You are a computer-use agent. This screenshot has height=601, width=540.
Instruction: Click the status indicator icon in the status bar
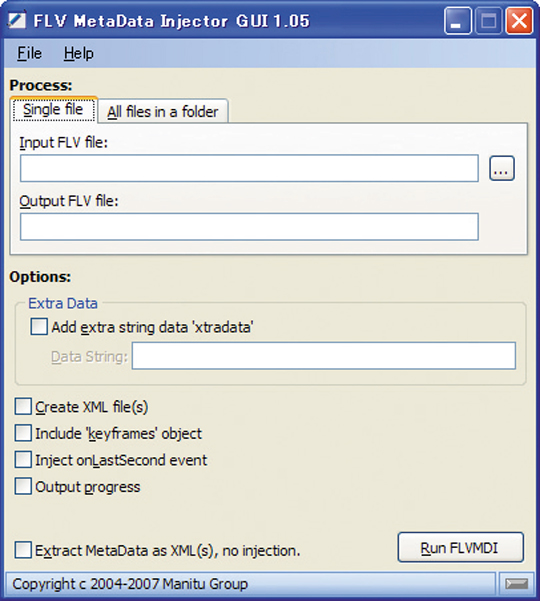point(516,584)
